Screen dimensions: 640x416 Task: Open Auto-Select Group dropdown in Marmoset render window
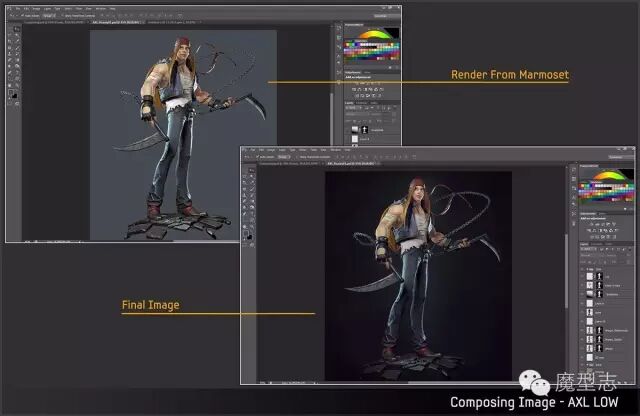(x=49, y=16)
